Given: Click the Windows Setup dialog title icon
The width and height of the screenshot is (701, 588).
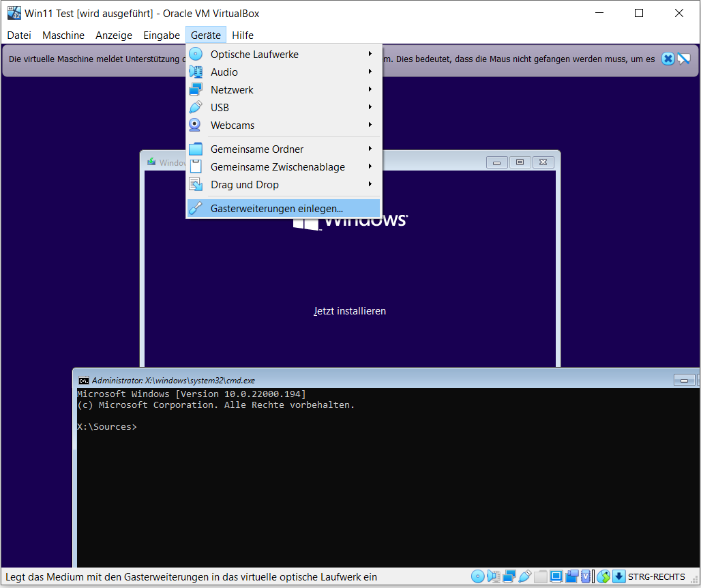Looking at the screenshot, I should [151, 162].
